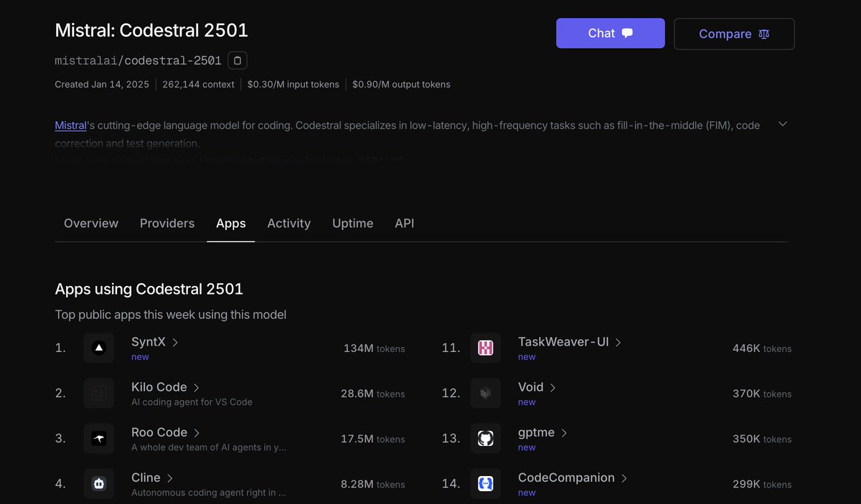Click the chevron next to Kilo Code
This screenshot has height=504, width=861.
point(196,388)
